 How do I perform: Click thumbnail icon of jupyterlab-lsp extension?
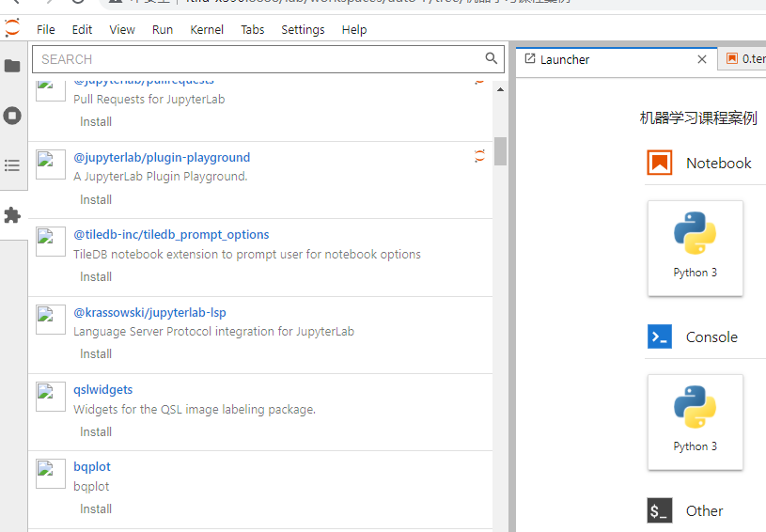click(x=51, y=320)
